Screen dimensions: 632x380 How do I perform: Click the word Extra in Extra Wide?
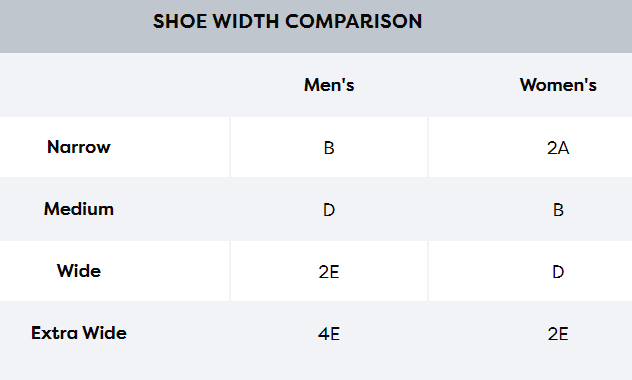(54, 333)
